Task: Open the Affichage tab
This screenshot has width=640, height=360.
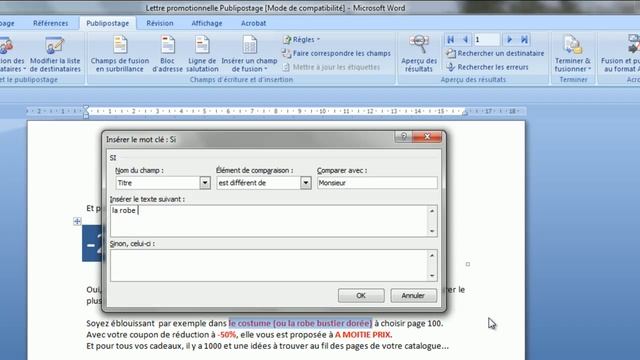Action: coord(207,23)
